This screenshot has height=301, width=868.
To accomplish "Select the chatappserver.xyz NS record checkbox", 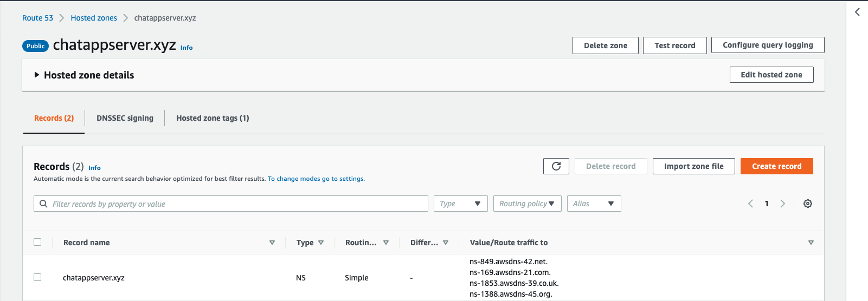I will click(x=37, y=277).
